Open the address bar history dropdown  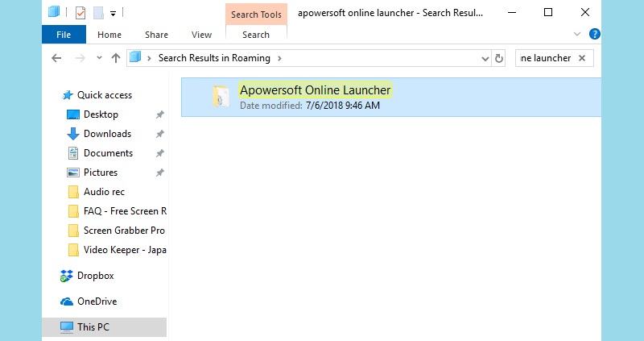pos(485,58)
